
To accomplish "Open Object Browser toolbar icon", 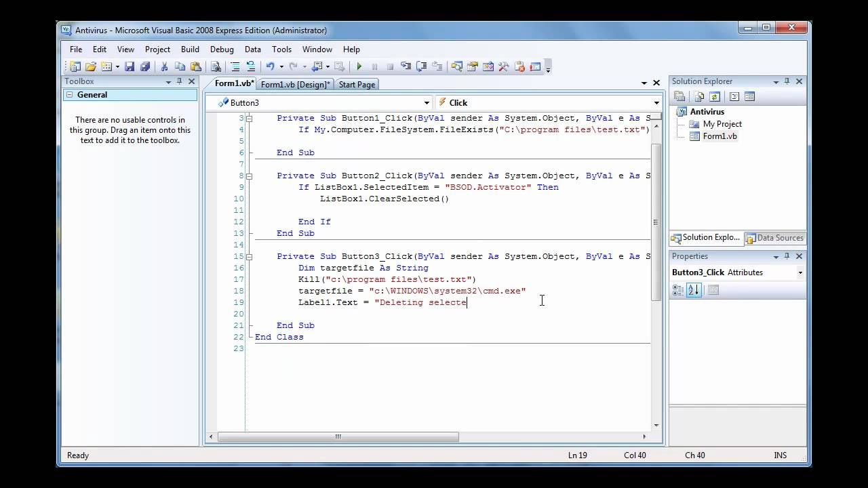I will coord(488,66).
